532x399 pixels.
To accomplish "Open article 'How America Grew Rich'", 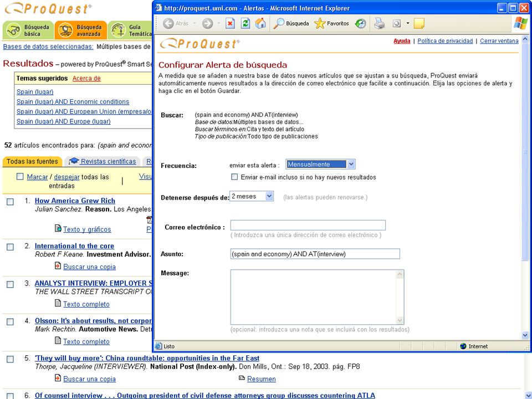I will click(x=75, y=201).
